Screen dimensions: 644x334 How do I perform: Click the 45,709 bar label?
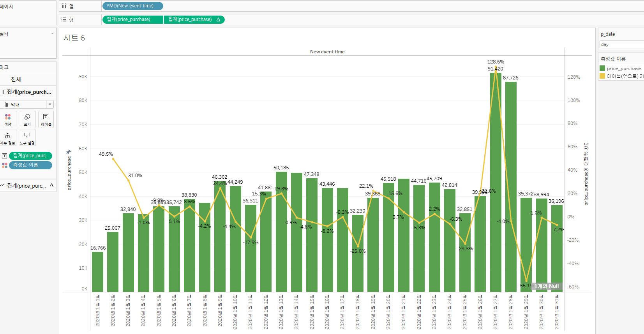pos(434,179)
